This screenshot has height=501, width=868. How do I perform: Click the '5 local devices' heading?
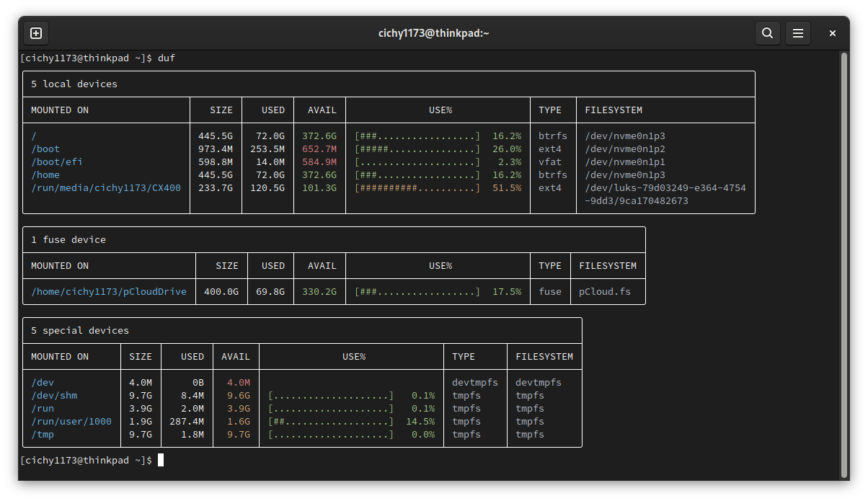click(x=74, y=84)
